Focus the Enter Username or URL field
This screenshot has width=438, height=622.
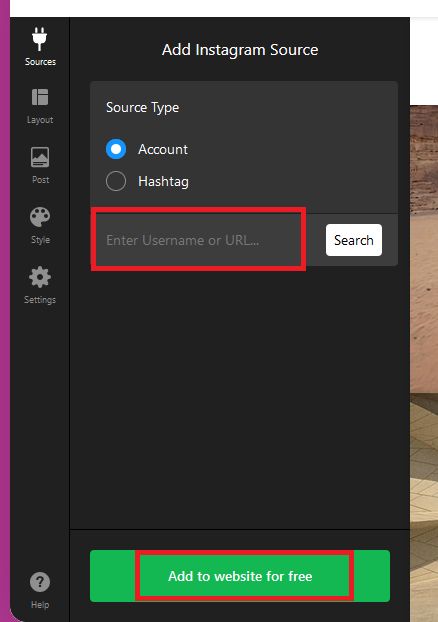point(198,240)
